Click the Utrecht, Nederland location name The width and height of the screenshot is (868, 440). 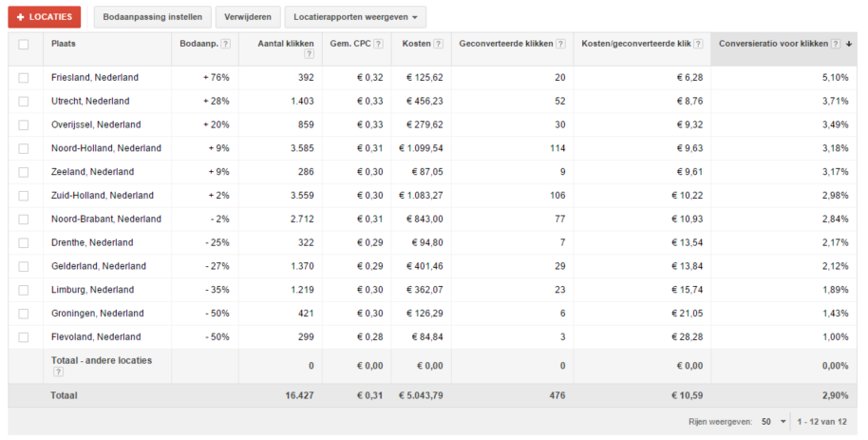[x=90, y=101]
